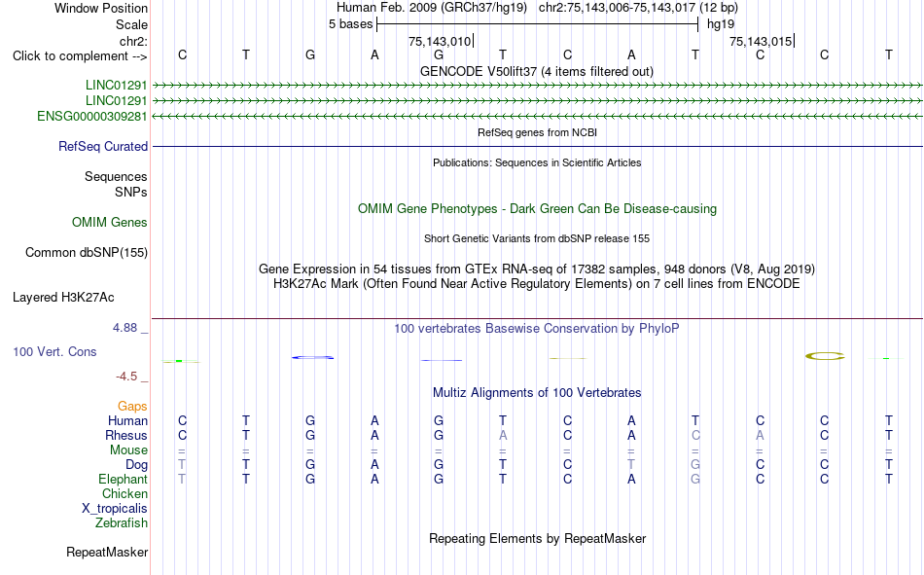The height and width of the screenshot is (575, 924).
Task: Open the Publications: Sequences in Scientific Articles title
Action: point(537,162)
